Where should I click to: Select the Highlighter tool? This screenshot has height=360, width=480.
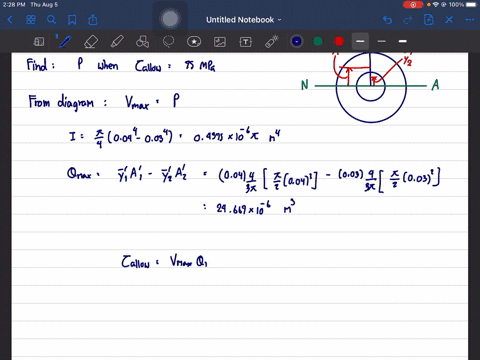(x=117, y=42)
